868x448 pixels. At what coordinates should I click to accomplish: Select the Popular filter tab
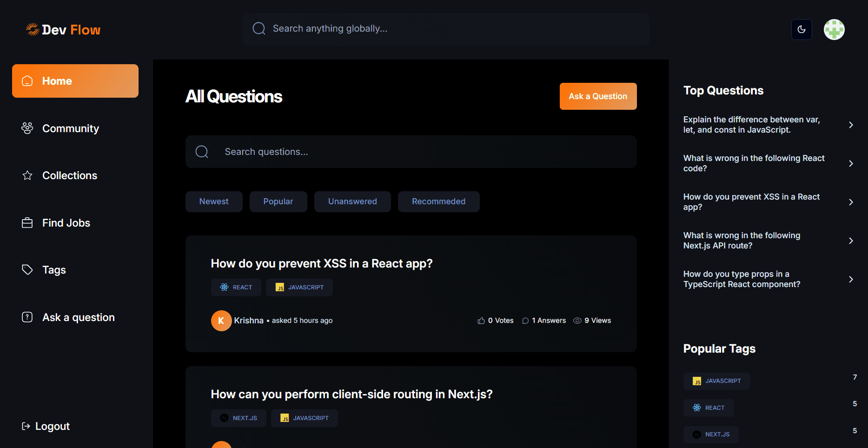point(278,201)
